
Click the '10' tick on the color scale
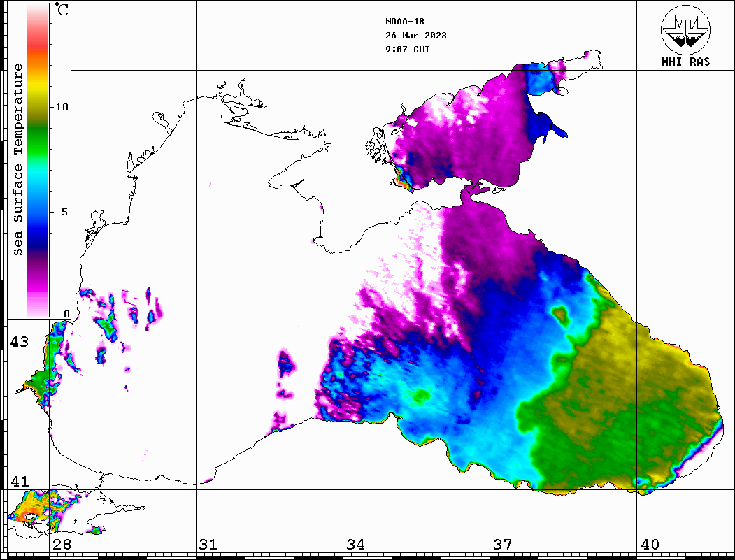point(62,107)
